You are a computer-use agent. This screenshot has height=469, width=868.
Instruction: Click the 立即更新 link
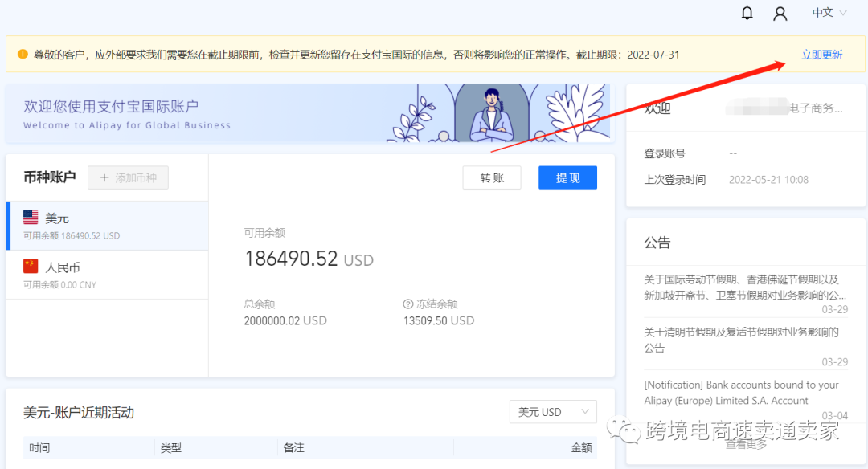click(x=822, y=55)
